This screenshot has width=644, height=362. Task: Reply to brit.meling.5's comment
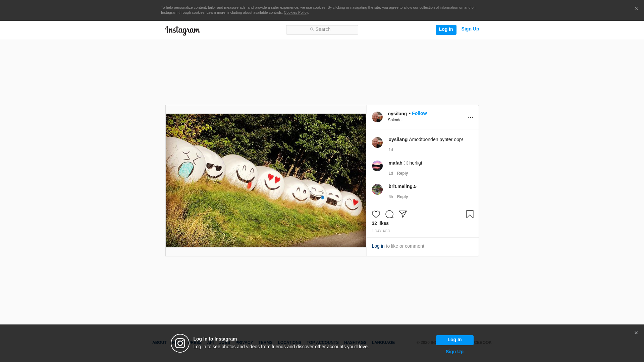tap(402, 197)
